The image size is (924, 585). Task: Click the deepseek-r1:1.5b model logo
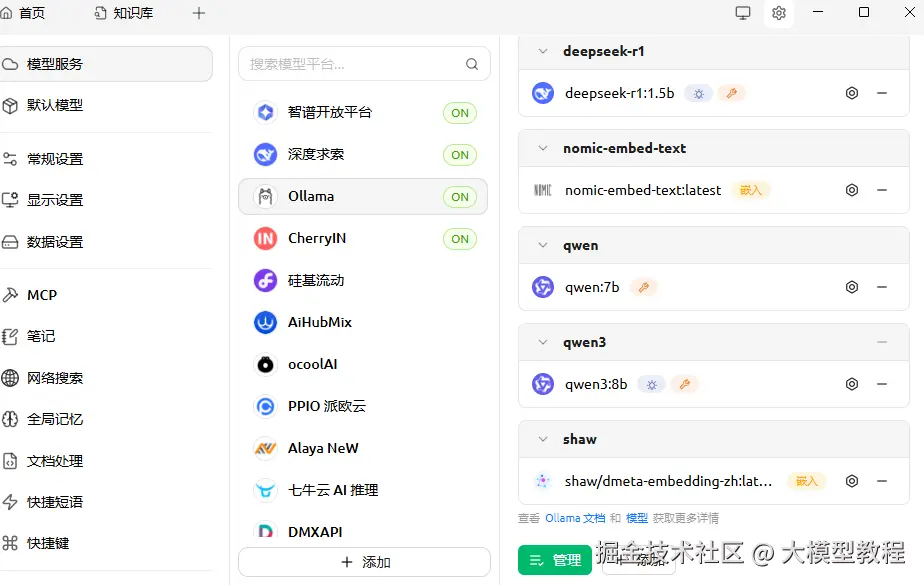point(543,93)
